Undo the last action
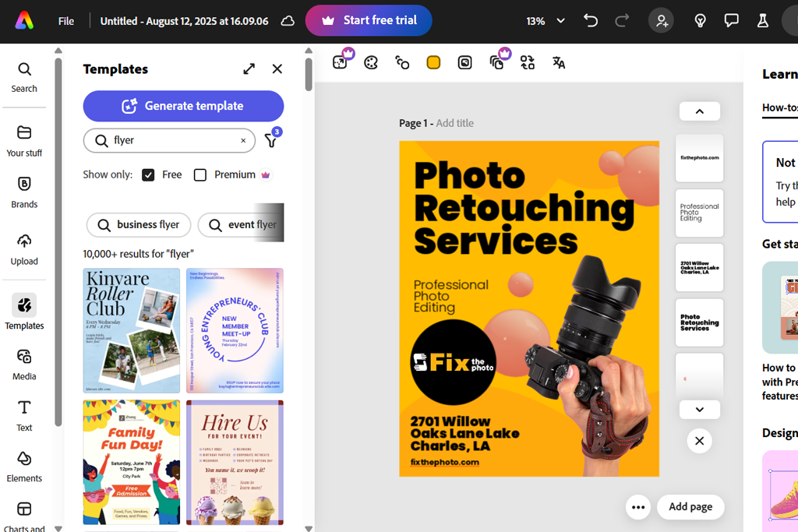 [x=591, y=21]
